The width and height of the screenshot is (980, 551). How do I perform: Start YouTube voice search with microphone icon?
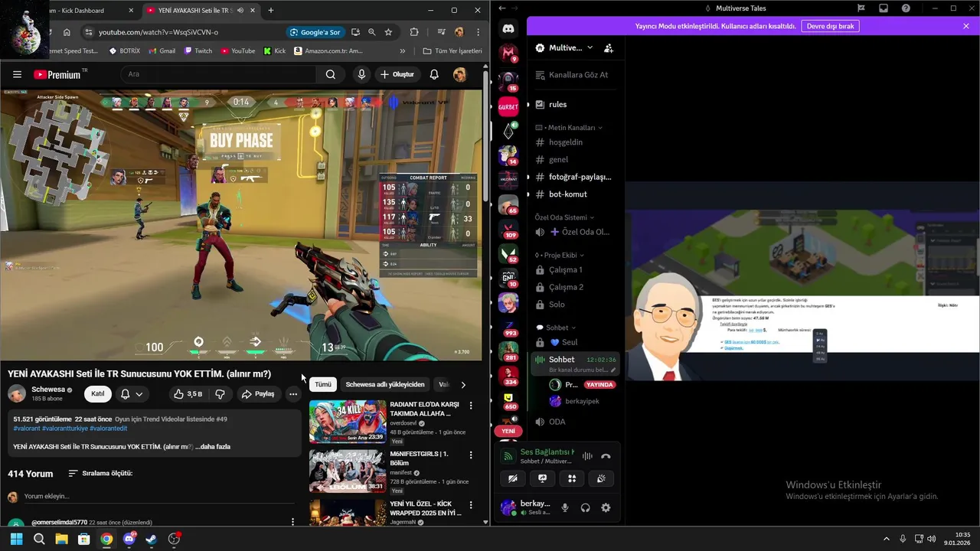click(x=361, y=74)
